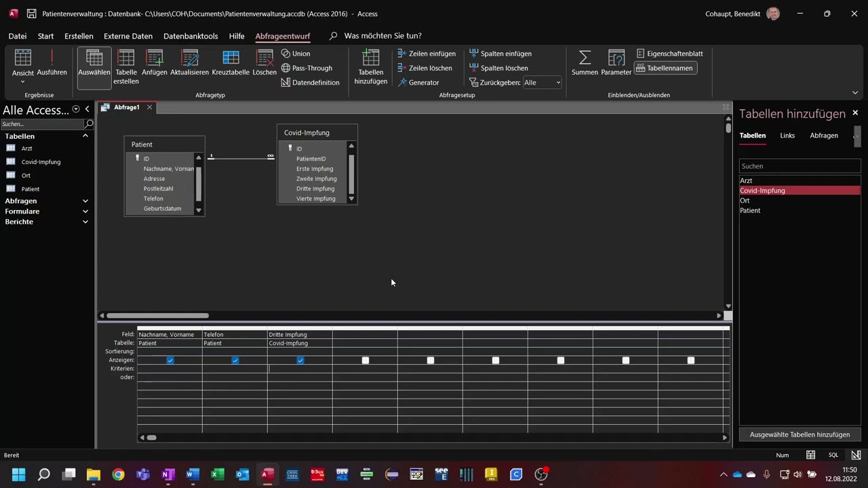
Task: Select the Datendefinition query option
Action: click(x=310, y=83)
